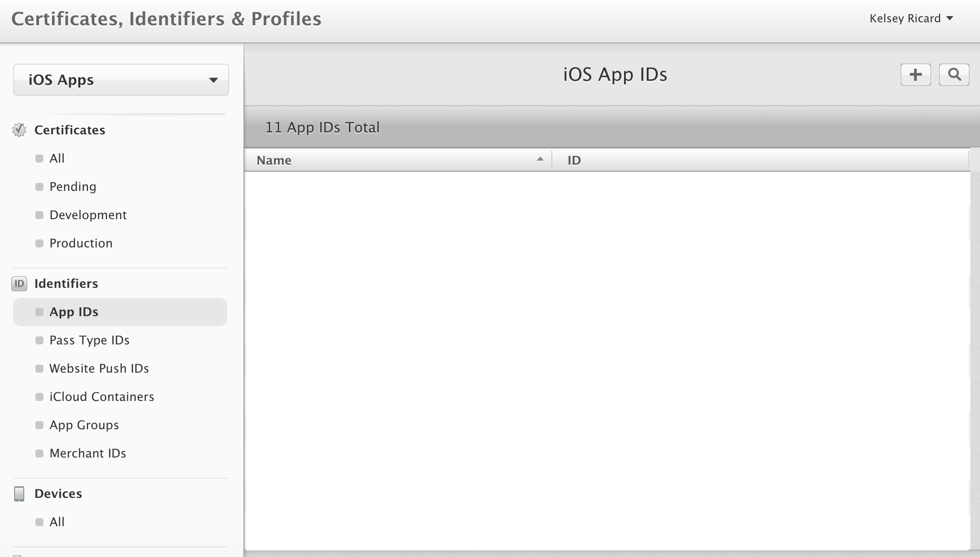Click the Certificates seal icon
980x557 pixels.
click(19, 130)
